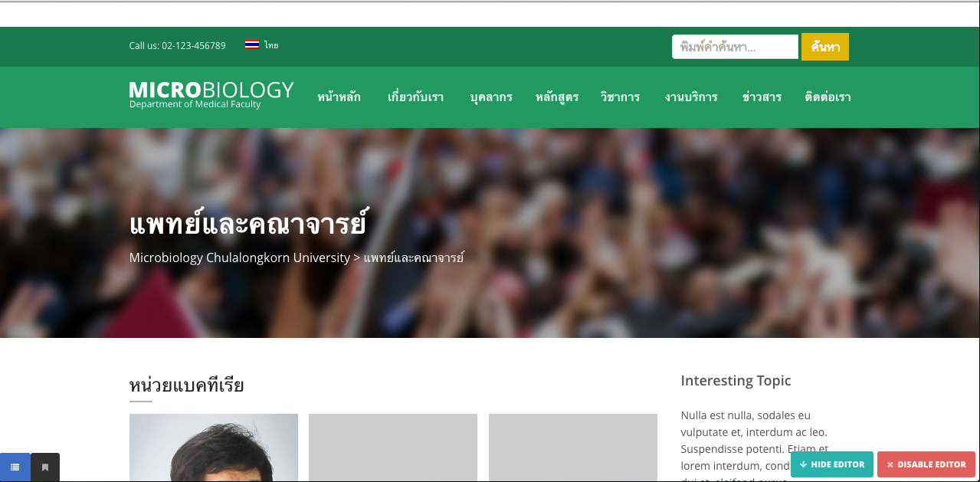Select the ไทย language switcher text
The height and width of the screenshot is (482, 980).
point(271,45)
